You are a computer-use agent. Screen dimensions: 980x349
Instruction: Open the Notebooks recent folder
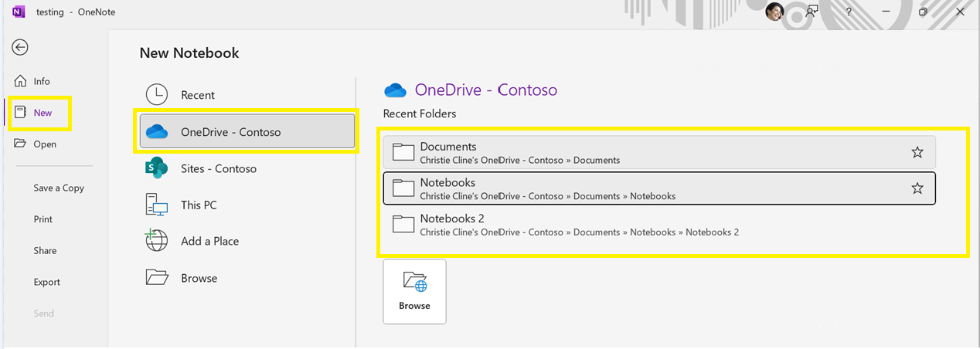point(659,188)
